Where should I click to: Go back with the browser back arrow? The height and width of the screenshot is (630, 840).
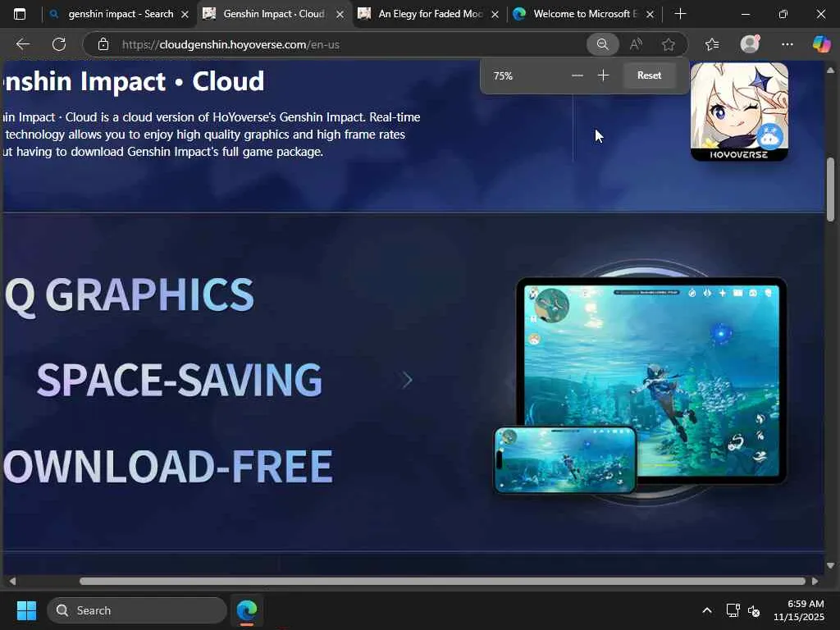pos(22,44)
